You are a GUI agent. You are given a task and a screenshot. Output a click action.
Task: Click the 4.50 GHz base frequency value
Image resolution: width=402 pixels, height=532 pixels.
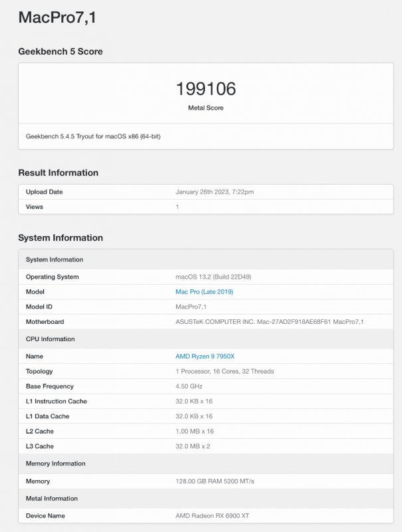point(188,386)
